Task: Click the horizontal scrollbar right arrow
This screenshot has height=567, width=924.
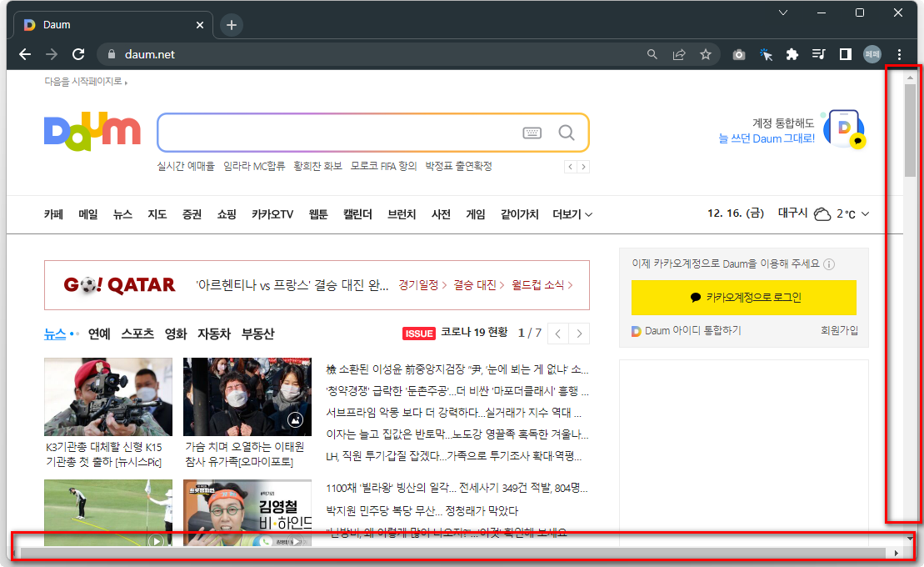Action: (x=897, y=553)
